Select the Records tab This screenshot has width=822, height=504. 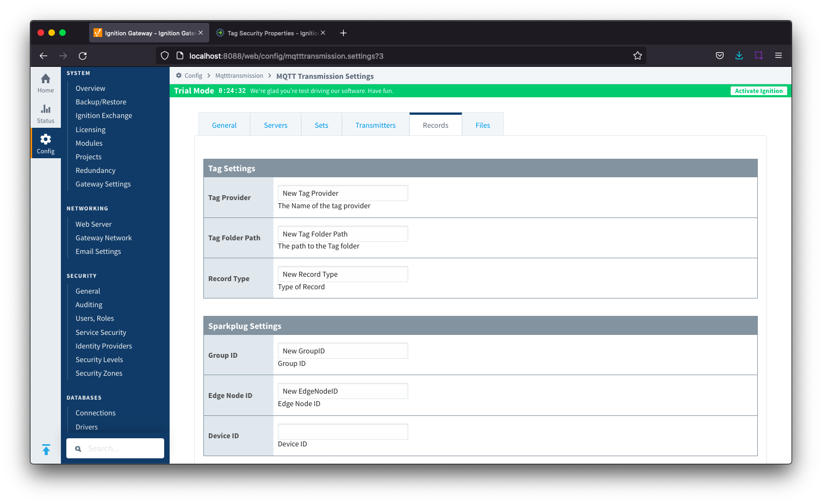435,125
